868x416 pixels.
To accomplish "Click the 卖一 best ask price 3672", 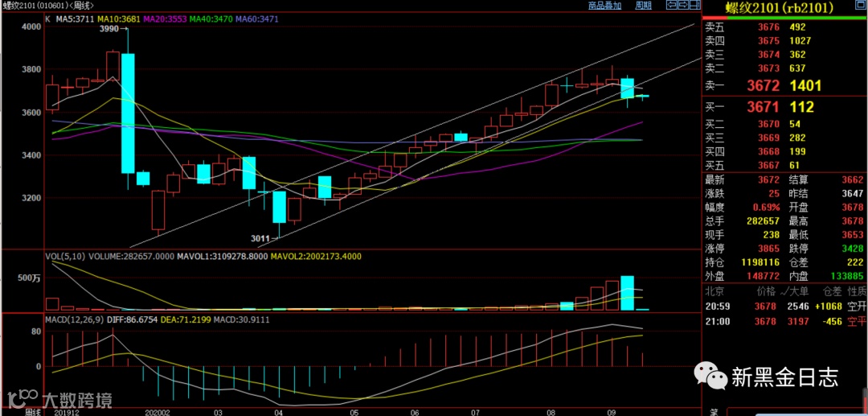I will tap(764, 86).
